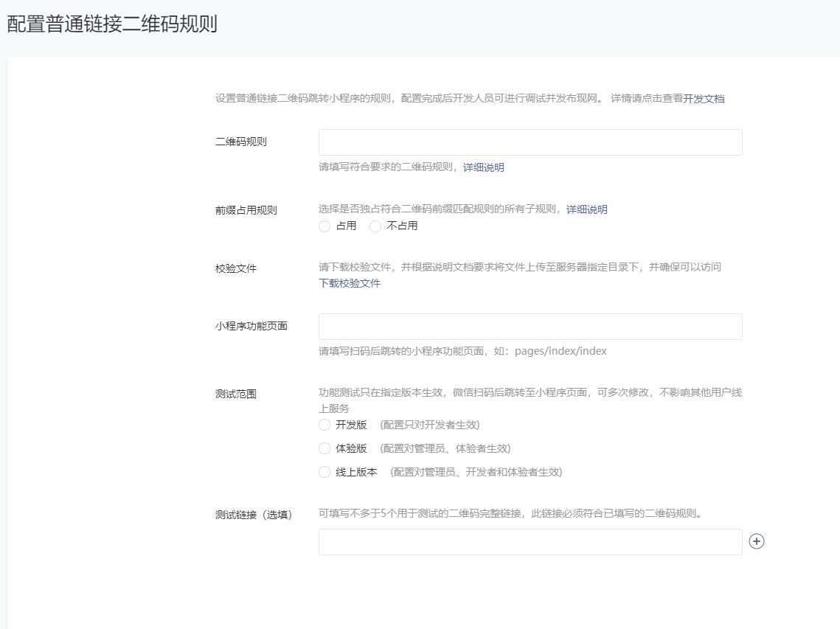This screenshot has height=629, width=840.
Task: Focus the 二维码规则 input field
Action: pyautogui.click(x=530, y=142)
